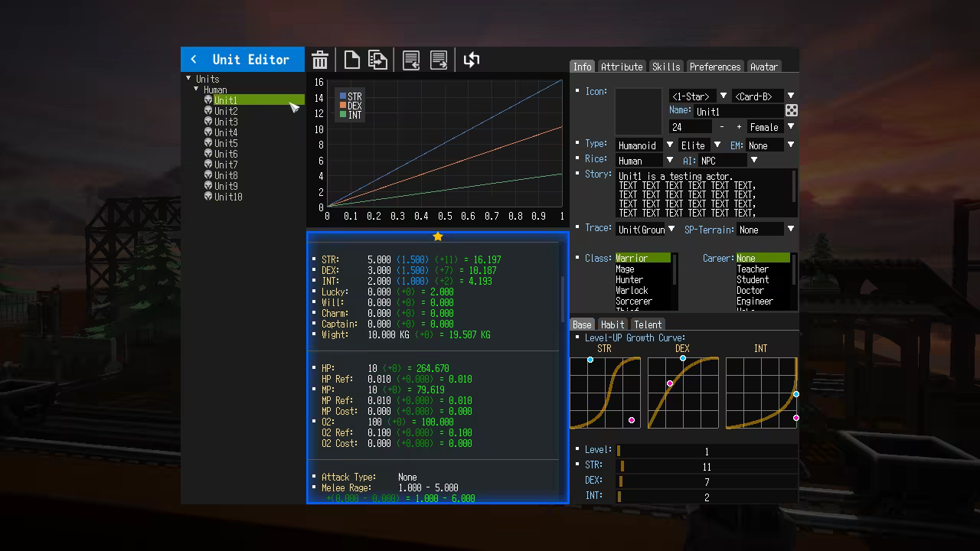Switch to the Skills tab
This screenshot has height=551, width=980.
(x=665, y=67)
